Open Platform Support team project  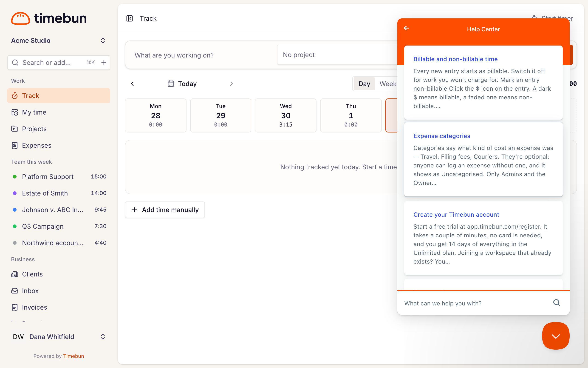point(59,176)
